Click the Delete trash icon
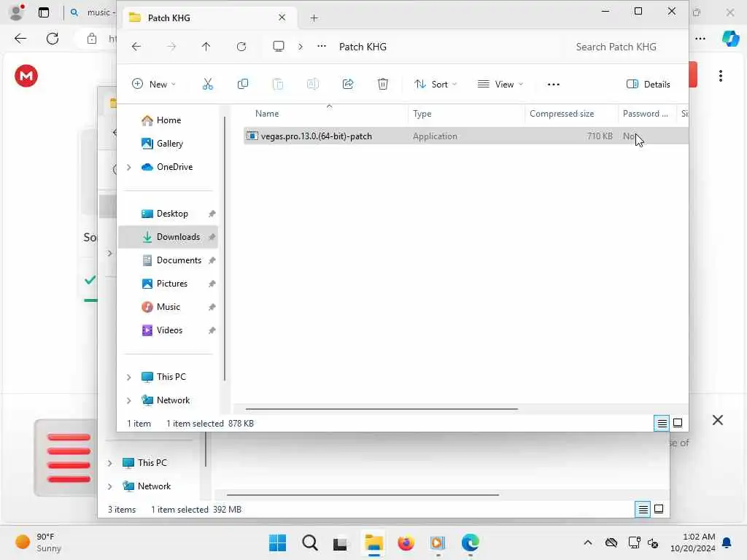 [x=382, y=85]
